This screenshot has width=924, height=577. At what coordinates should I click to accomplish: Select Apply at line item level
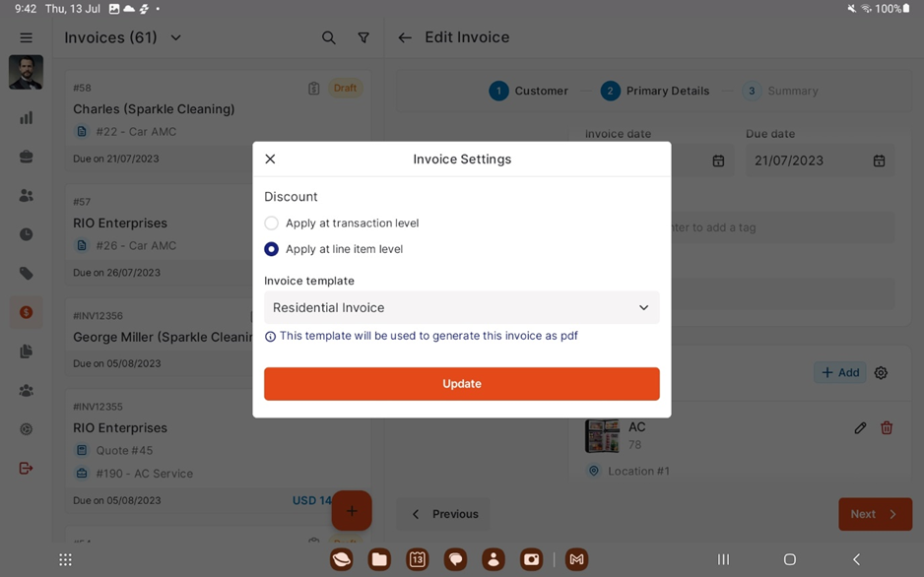click(271, 249)
